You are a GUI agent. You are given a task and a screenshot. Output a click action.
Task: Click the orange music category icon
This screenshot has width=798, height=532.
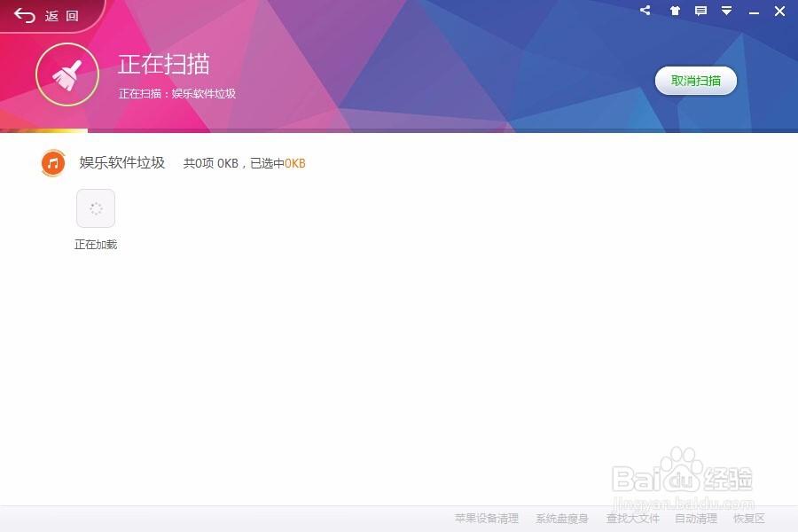[53, 163]
